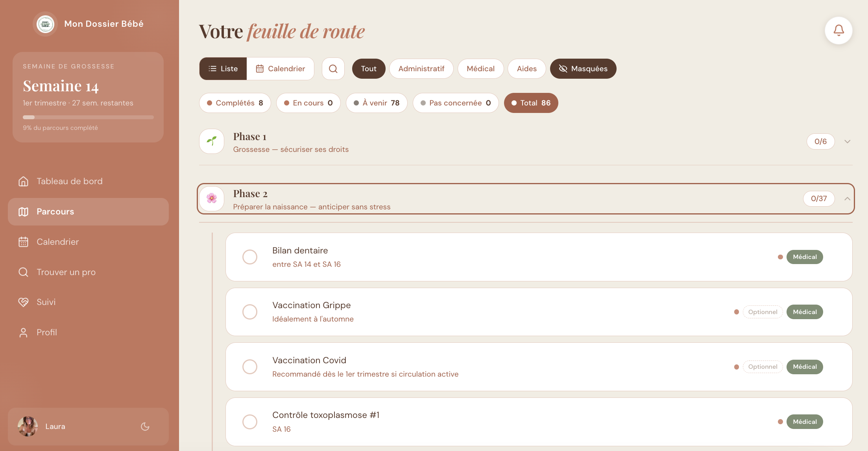Open the Vaccination Covid task title

pos(309,360)
